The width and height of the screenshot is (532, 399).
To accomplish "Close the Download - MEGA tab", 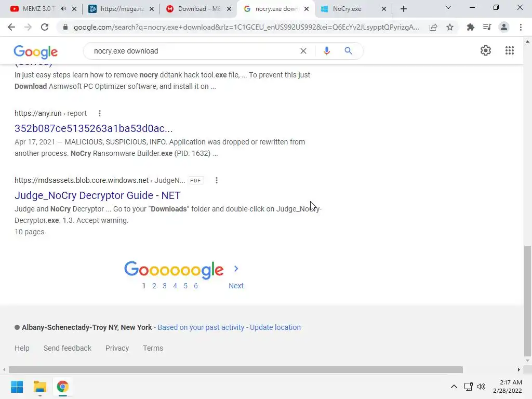I will 229,9.
